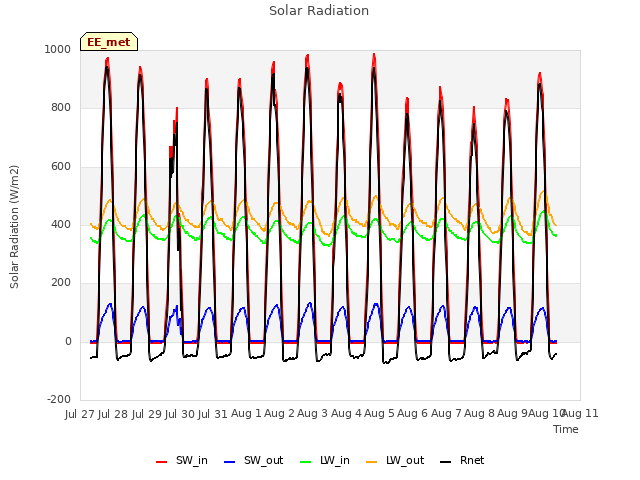640x480 pixels.
Task: Toggle Rnet series in the legend
Action: (462, 461)
